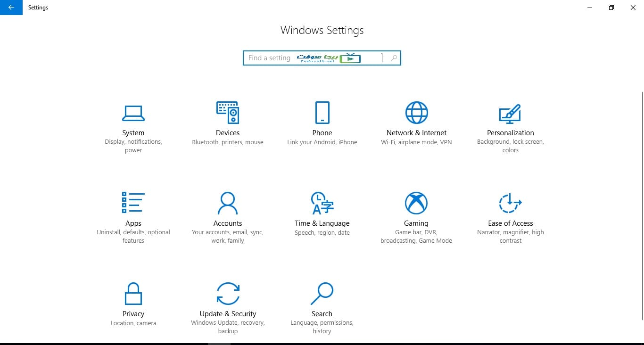
Task: Open Devices keyboard and speaker icon
Action: [228, 113]
